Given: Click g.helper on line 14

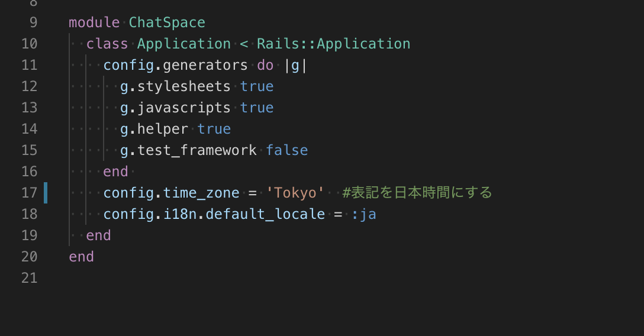Looking at the screenshot, I should [x=154, y=129].
